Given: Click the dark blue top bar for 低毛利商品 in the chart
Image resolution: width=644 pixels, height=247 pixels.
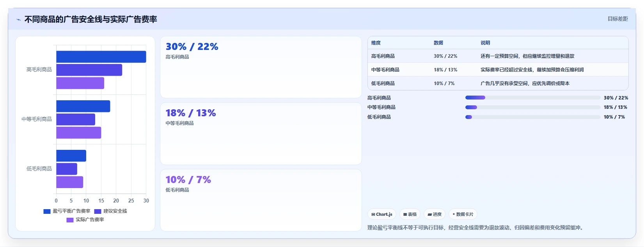Looking at the screenshot, I should [71, 156].
